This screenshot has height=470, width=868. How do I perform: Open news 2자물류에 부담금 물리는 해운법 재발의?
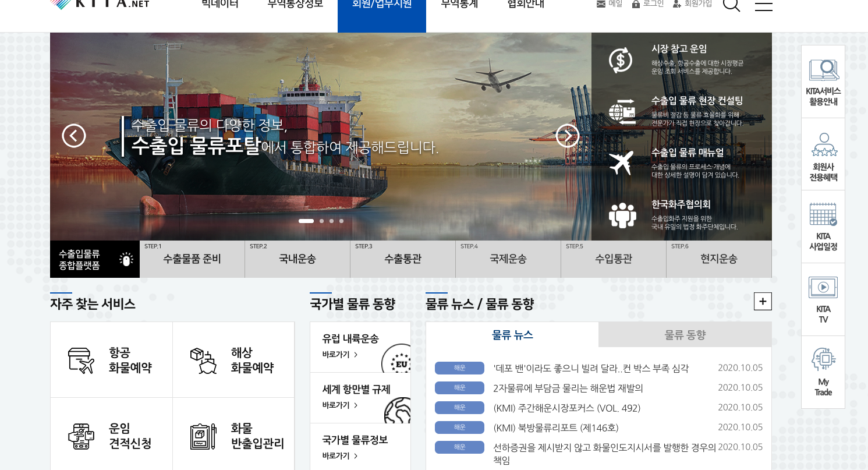568,388
